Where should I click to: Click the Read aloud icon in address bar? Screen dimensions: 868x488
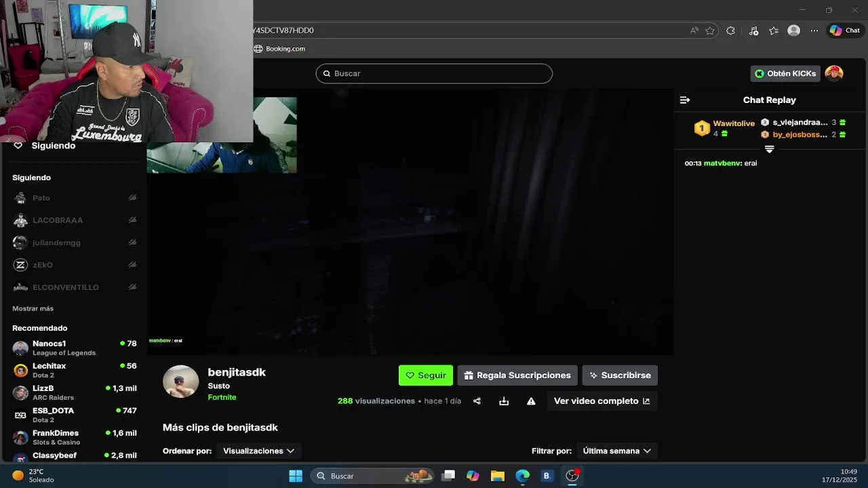[694, 30]
